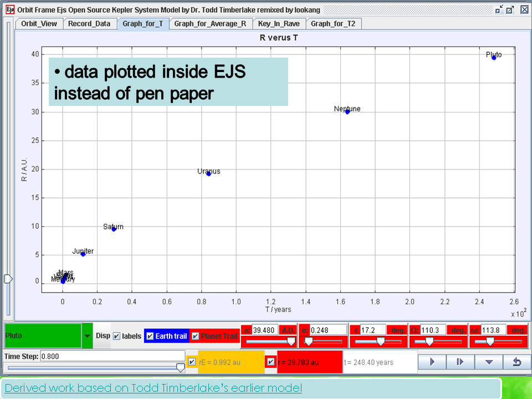Click the step forward button
The image size is (532, 399).
click(x=460, y=362)
